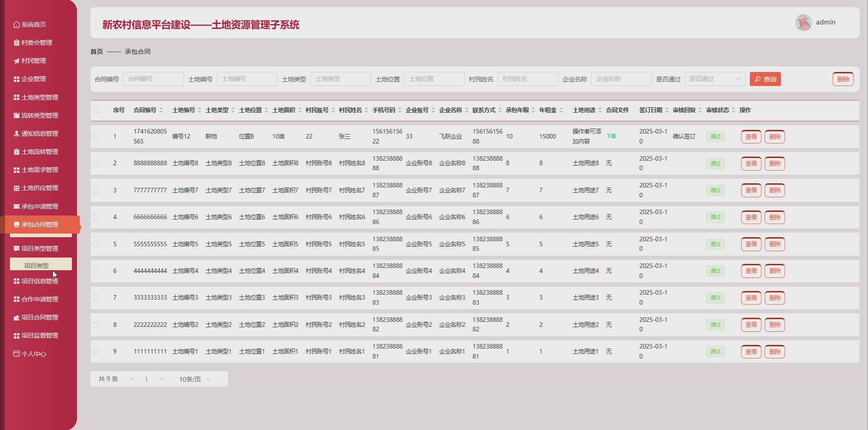Check the checkbox for contract 7777777777
This screenshot has width=868, height=430.
pos(95,190)
